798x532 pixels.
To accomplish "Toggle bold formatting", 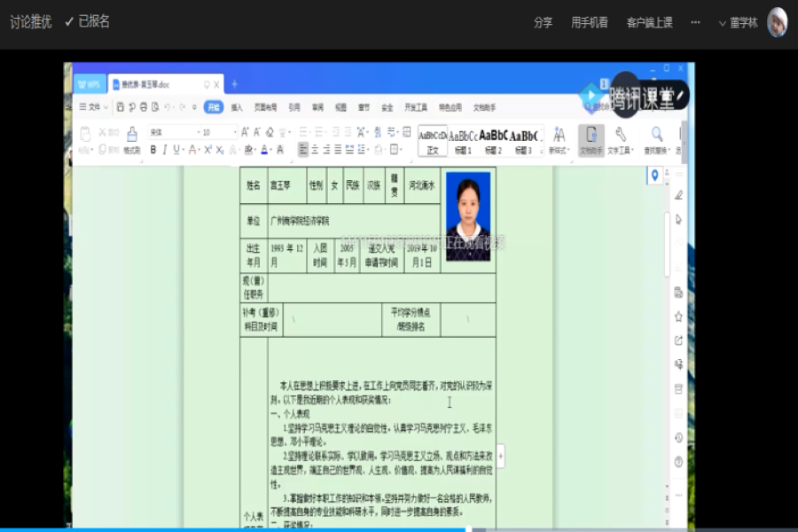I will click(152, 147).
